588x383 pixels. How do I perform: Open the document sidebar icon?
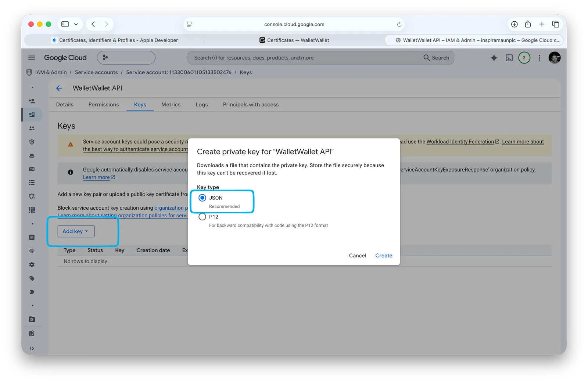pyautogui.click(x=32, y=237)
